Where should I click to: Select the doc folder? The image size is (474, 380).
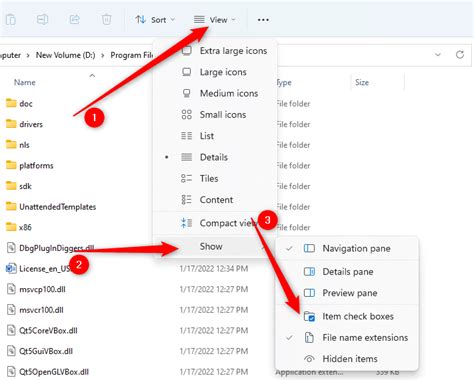tap(19, 103)
